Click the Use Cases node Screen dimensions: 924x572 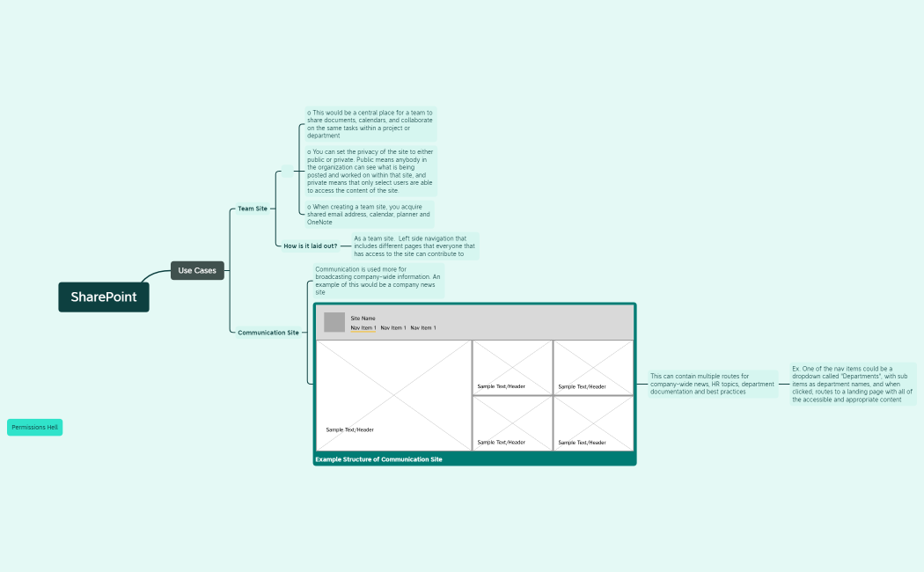click(197, 271)
